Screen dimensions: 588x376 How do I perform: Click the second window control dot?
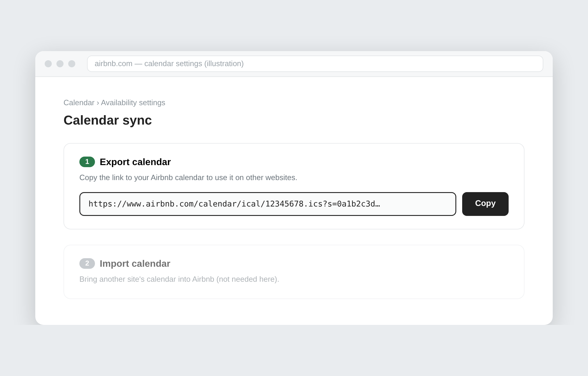click(60, 64)
